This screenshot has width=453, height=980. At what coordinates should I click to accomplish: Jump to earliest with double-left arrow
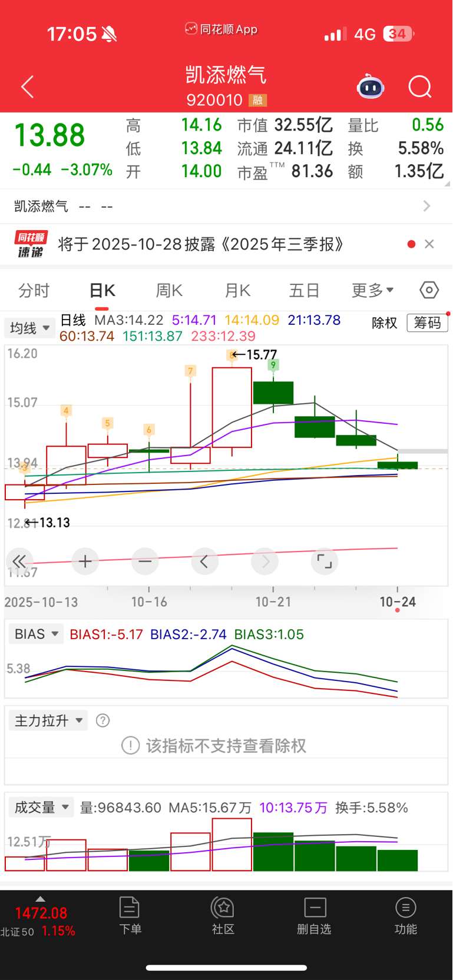(19, 562)
